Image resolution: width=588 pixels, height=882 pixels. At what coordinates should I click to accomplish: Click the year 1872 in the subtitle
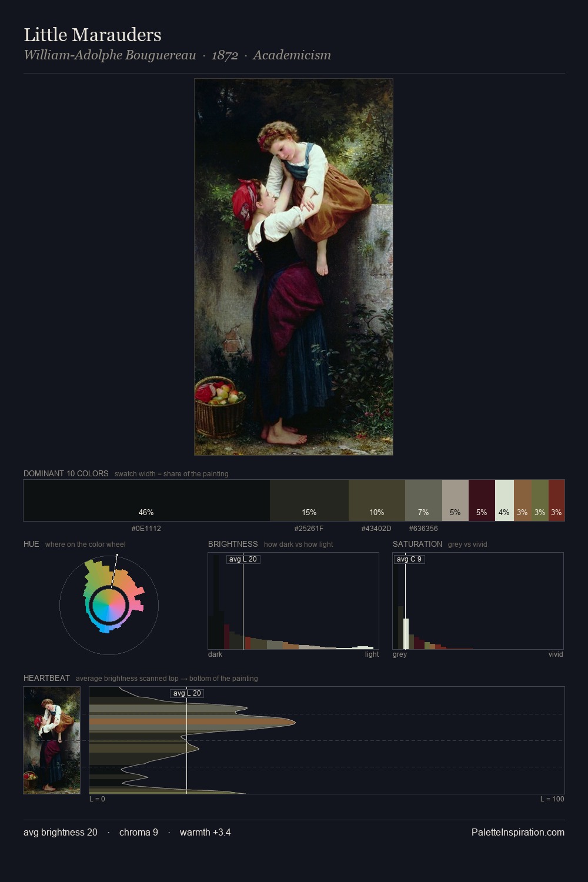pos(225,55)
